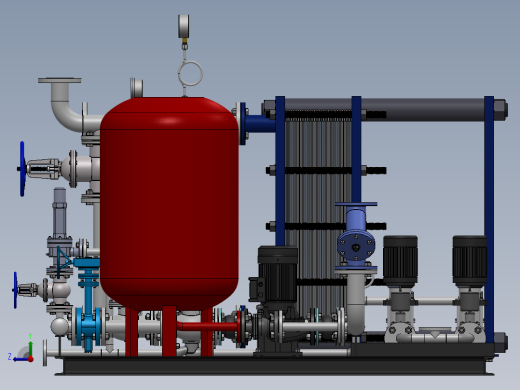Select the lower blue valve handwheel

[15, 290]
